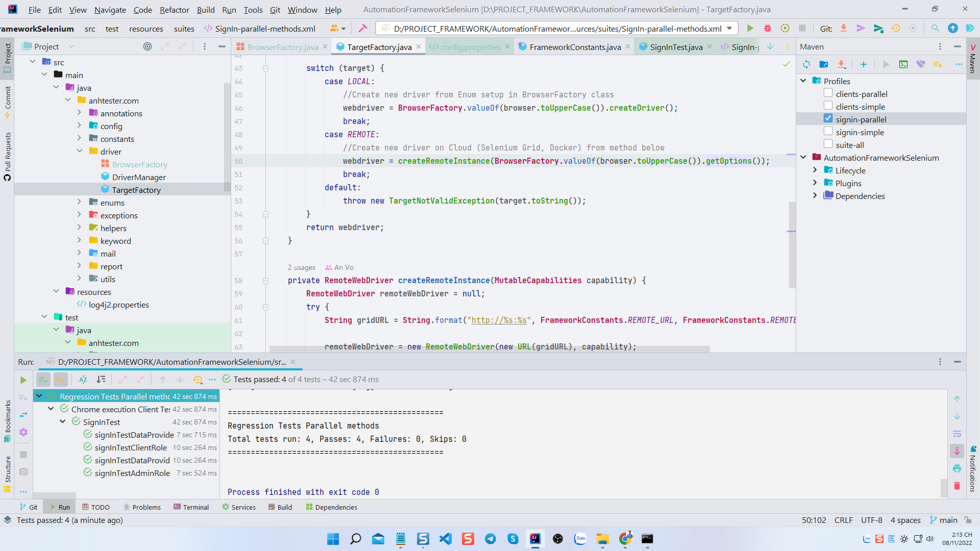The height and width of the screenshot is (551, 980).
Task: Toggle soft-wrap in console output
Action: point(957,434)
